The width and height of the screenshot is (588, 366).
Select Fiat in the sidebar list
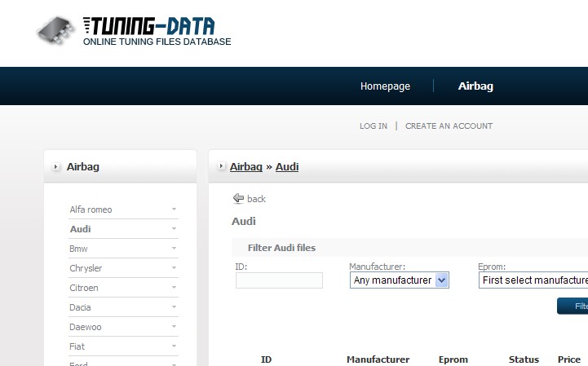(x=77, y=346)
